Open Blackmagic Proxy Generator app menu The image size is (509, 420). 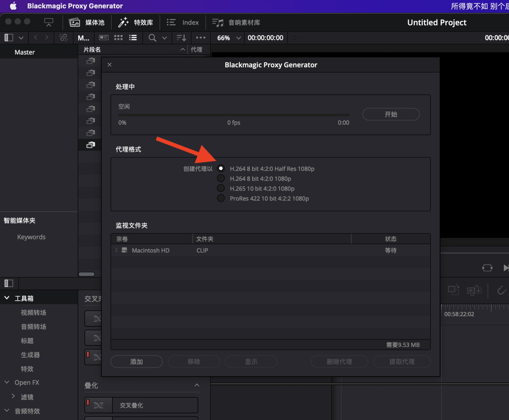click(x=75, y=6)
